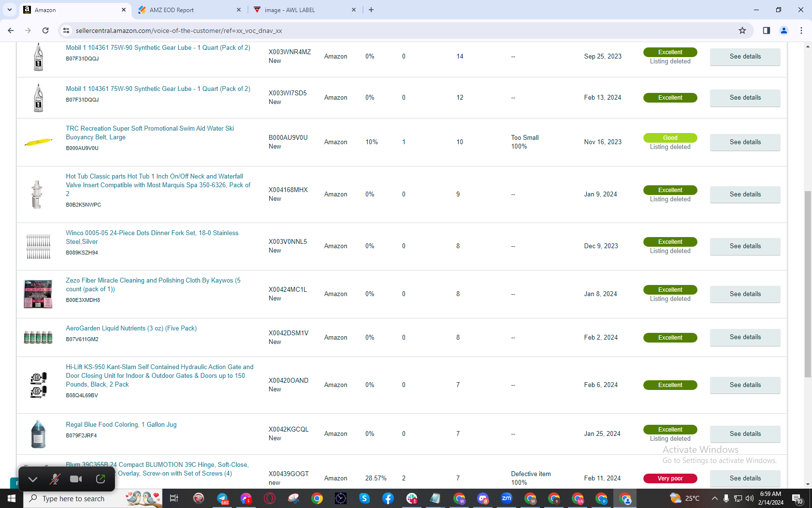Viewport: 812px width, 508px height.
Task: Close the AMZ EOD Report tab
Action: (239, 10)
